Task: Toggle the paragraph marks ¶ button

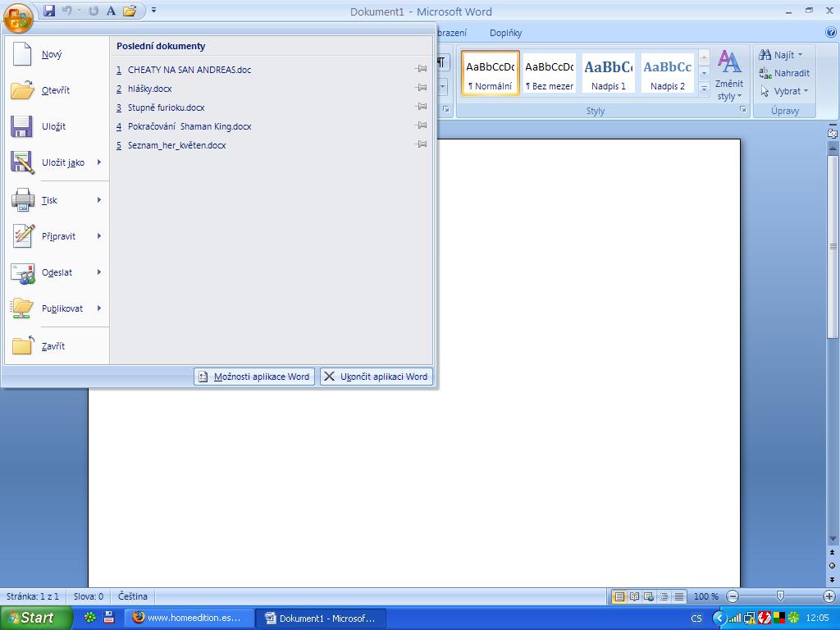Action: [441, 62]
